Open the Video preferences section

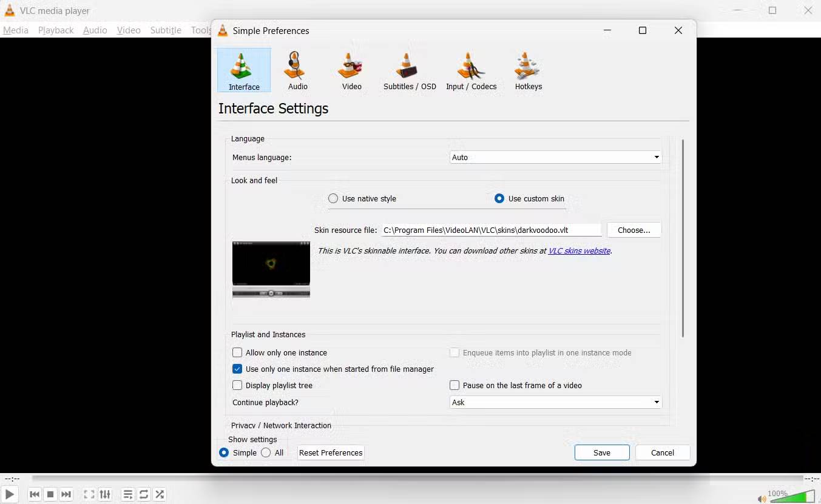(x=351, y=70)
